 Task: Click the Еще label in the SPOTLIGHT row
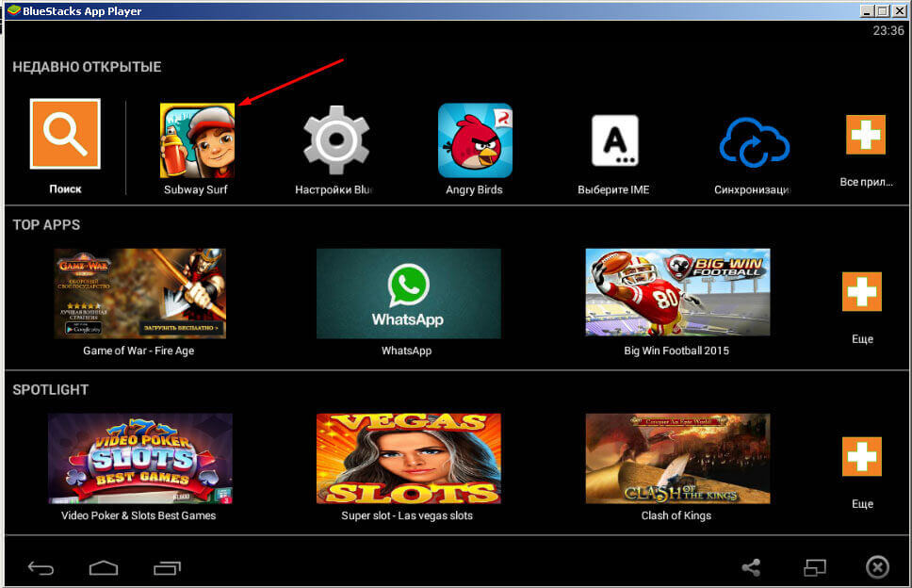pyautogui.click(x=863, y=504)
